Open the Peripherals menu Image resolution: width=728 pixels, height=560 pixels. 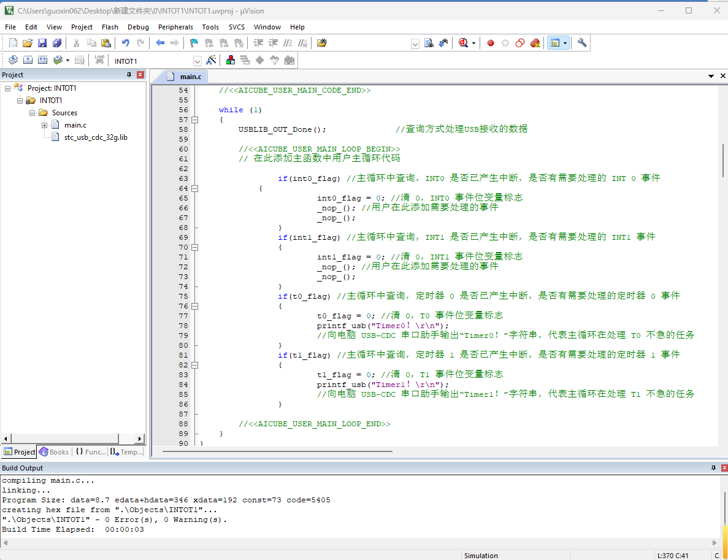pyautogui.click(x=175, y=27)
